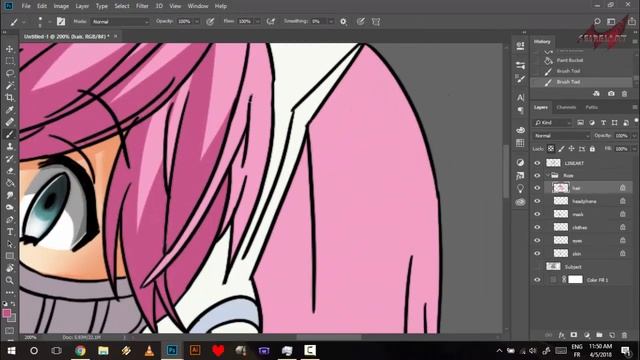The image size is (640, 360).
Task: Select the Horizontal Type tool
Action: [10, 232]
